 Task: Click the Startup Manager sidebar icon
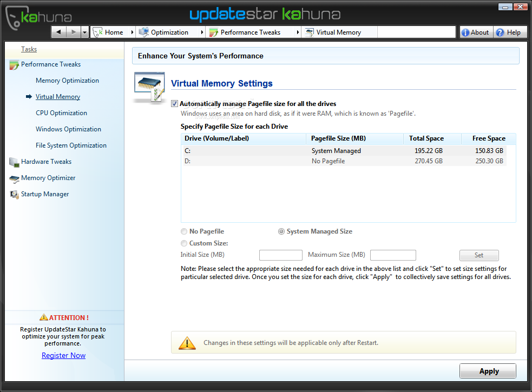pyautogui.click(x=14, y=195)
